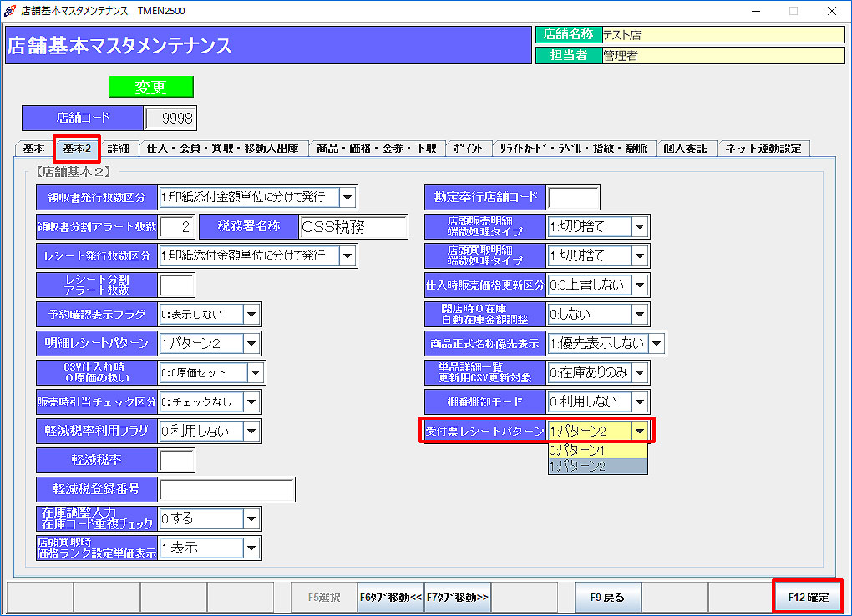Click the F7タブ移動>> button
Viewport: 852px width, 616px height.
coord(458,597)
